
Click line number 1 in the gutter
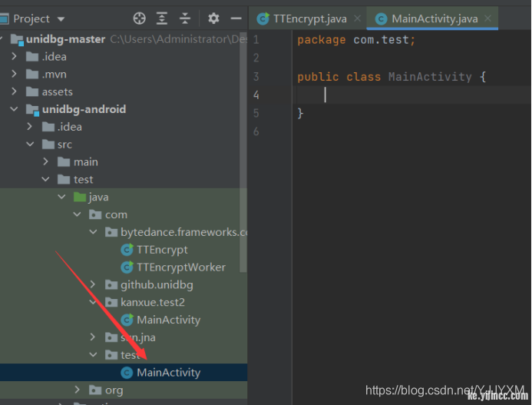(256, 39)
